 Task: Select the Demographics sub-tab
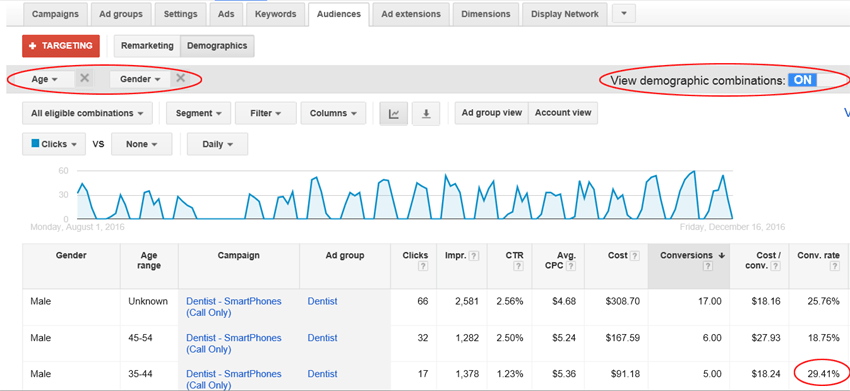point(217,46)
